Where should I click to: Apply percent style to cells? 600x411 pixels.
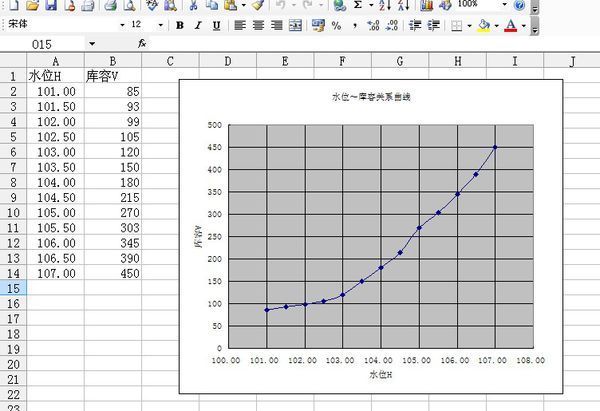[336, 26]
